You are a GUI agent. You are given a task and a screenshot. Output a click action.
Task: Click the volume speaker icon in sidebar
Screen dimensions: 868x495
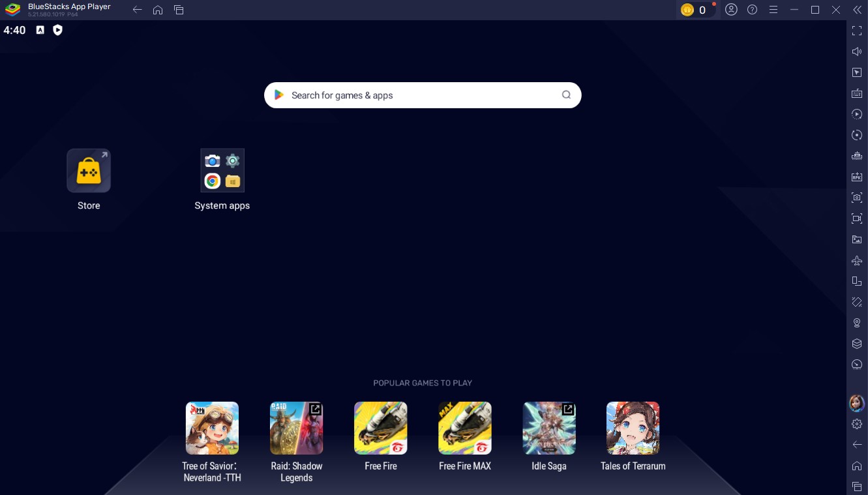[857, 52]
